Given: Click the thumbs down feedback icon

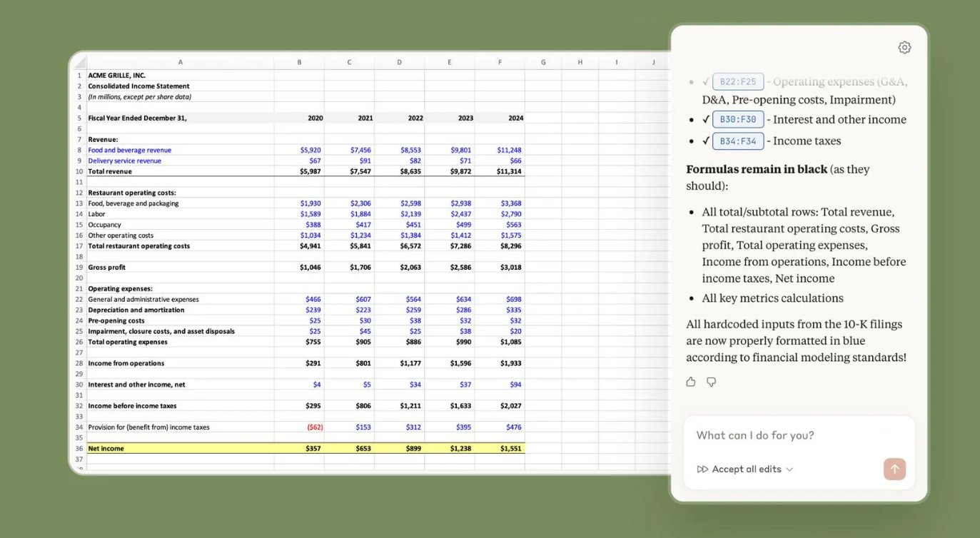Looking at the screenshot, I should click(x=711, y=382).
